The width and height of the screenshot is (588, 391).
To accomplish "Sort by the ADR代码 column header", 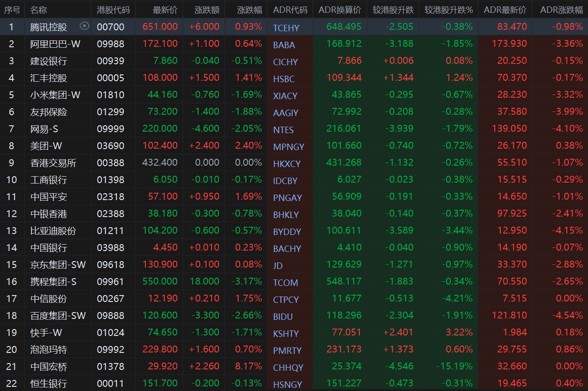I will [x=290, y=10].
